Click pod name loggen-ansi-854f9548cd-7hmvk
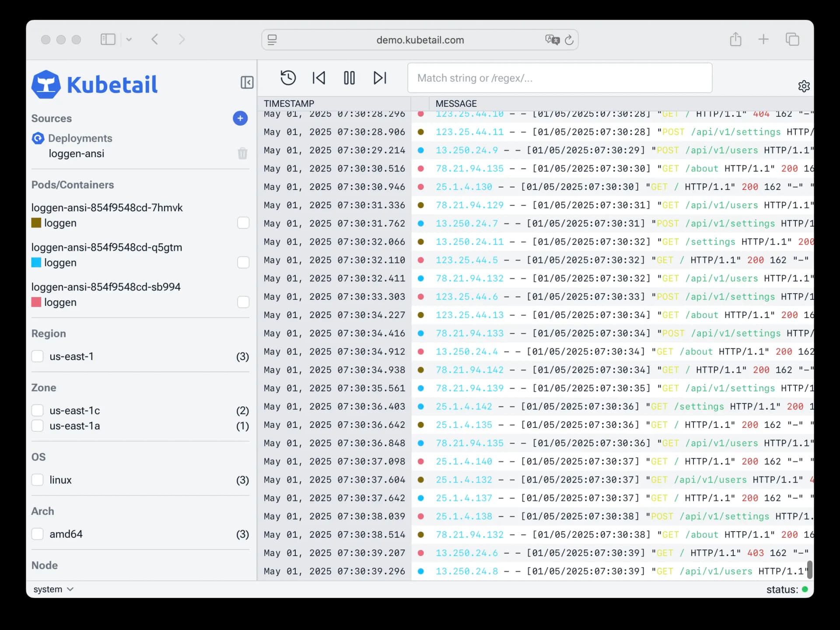 (107, 207)
